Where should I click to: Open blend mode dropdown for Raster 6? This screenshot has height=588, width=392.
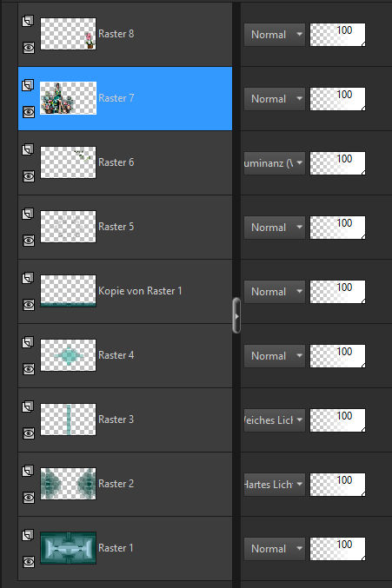tap(274, 163)
